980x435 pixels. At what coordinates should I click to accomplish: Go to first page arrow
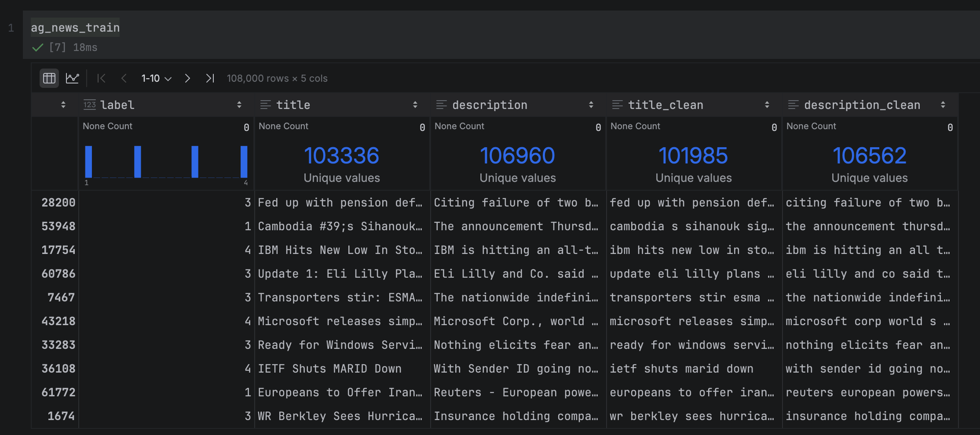(101, 78)
